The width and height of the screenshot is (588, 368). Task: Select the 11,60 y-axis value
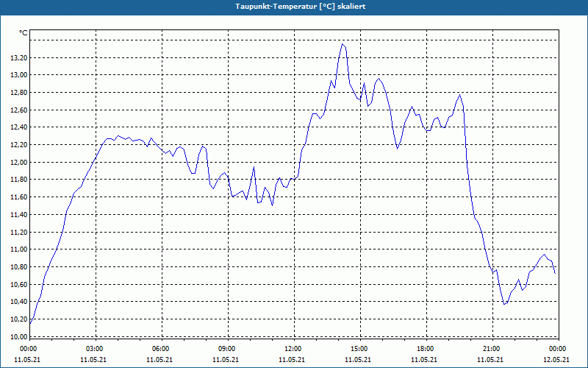(20, 197)
